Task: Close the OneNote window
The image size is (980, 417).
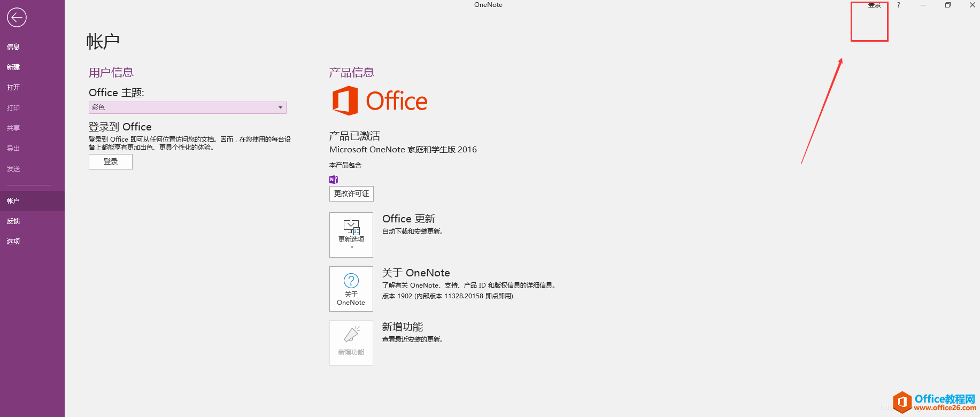Action: tap(972, 5)
